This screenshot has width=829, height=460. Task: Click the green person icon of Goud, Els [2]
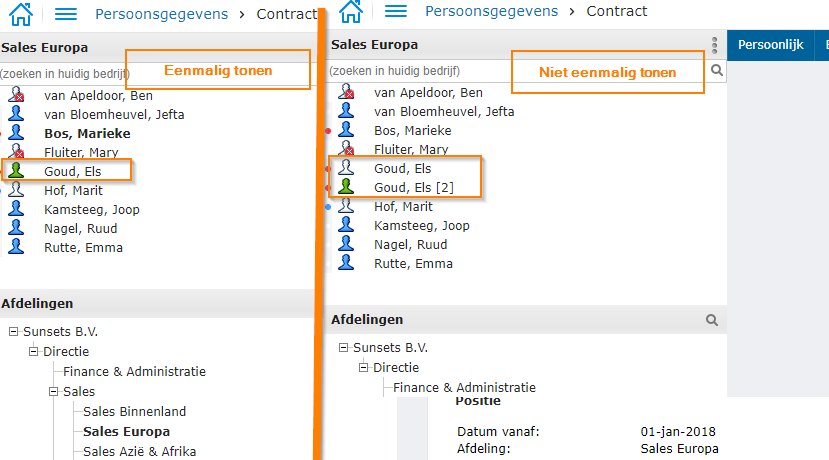346,187
